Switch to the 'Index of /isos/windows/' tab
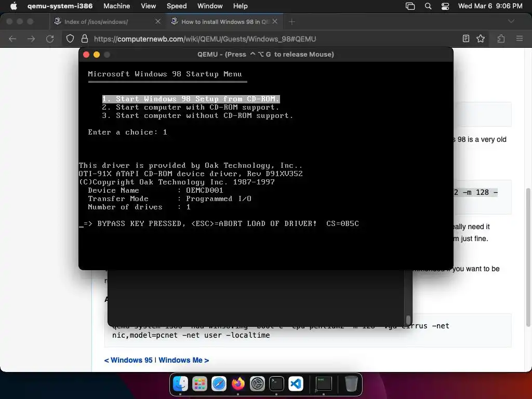The height and width of the screenshot is (399, 532). tap(107, 22)
